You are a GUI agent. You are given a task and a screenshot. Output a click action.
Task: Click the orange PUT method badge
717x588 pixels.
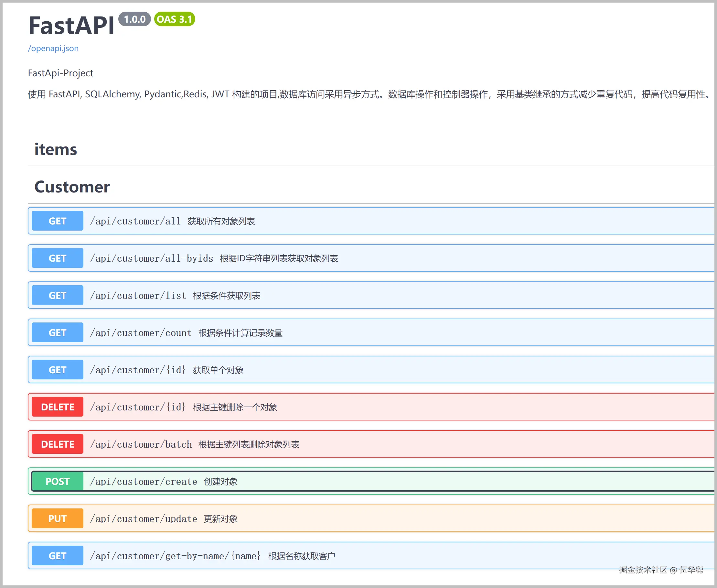click(57, 518)
